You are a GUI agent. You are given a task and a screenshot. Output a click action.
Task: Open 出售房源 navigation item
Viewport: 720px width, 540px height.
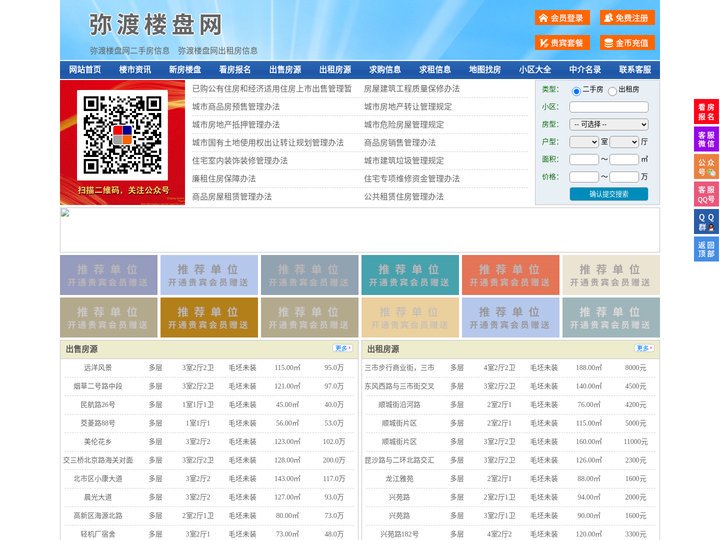(x=285, y=70)
